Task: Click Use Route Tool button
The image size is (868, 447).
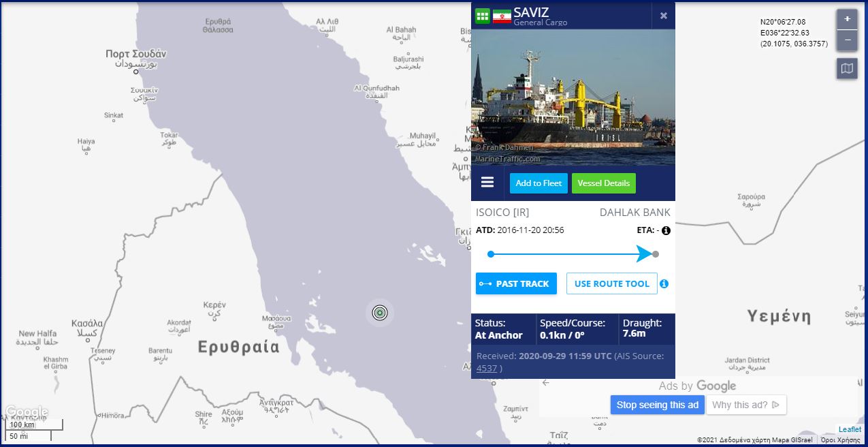Action: pos(611,283)
